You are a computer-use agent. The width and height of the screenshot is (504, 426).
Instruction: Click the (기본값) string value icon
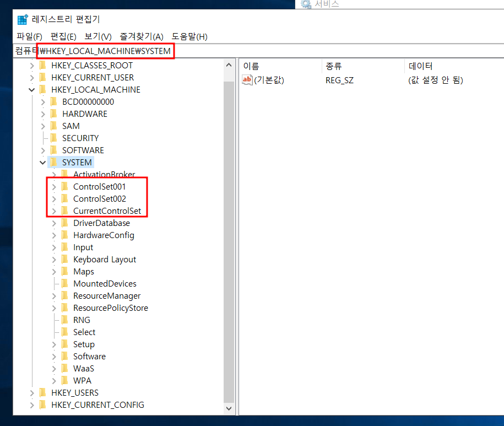coord(247,80)
